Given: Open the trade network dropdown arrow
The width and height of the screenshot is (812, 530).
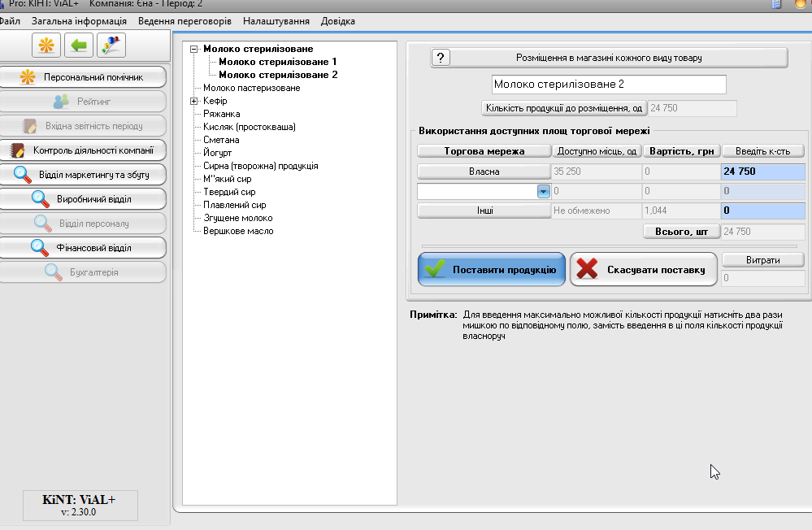Looking at the screenshot, I should click(x=543, y=192).
